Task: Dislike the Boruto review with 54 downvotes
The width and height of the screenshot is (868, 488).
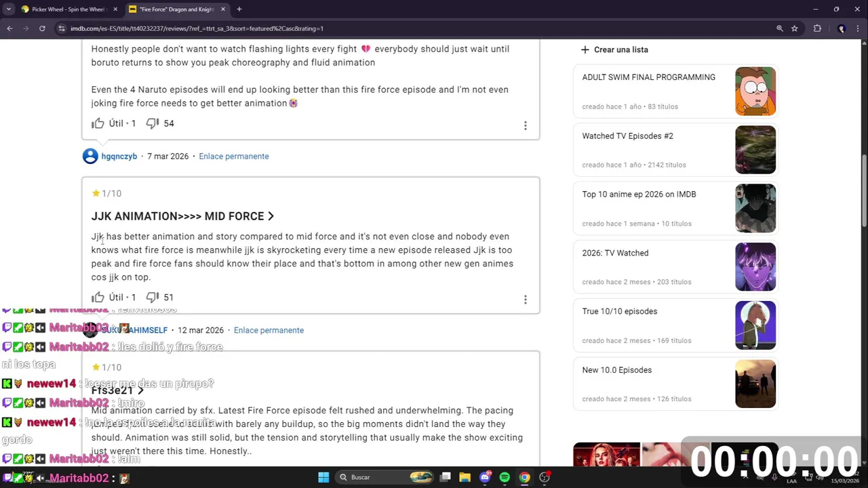Action: (x=153, y=123)
